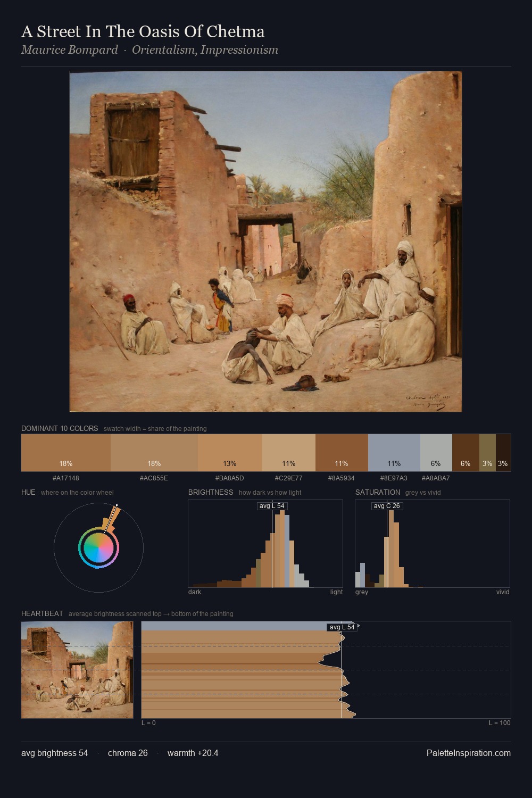Click the 'dark' axis label
Viewport: 532px width, 798px height.
coord(195,592)
